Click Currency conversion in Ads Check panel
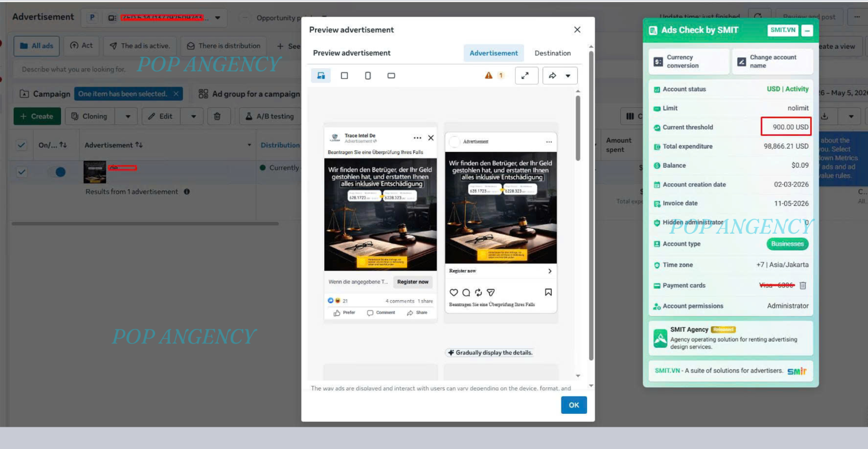 tap(690, 62)
